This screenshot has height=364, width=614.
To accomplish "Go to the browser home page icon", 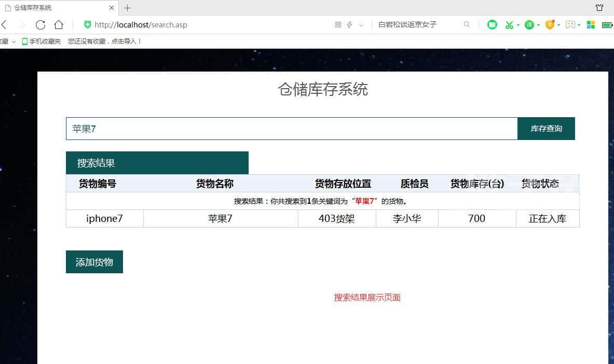I will 59,25.
